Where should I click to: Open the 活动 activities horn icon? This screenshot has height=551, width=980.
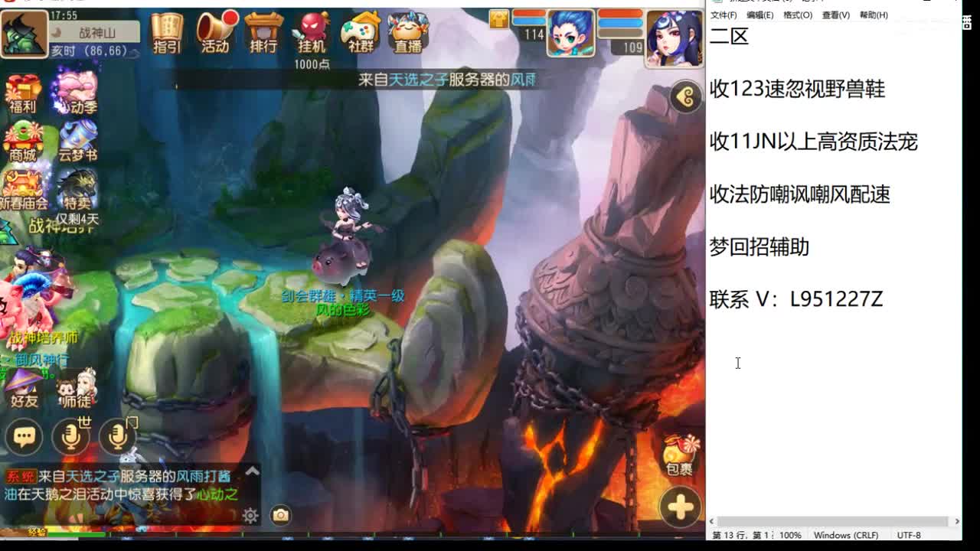pos(216,33)
